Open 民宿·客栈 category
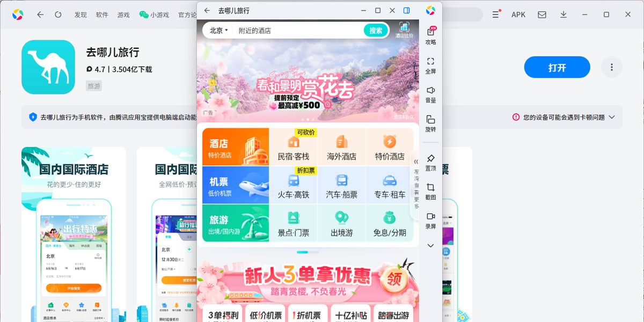 pyautogui.click(x=294, y=147)
